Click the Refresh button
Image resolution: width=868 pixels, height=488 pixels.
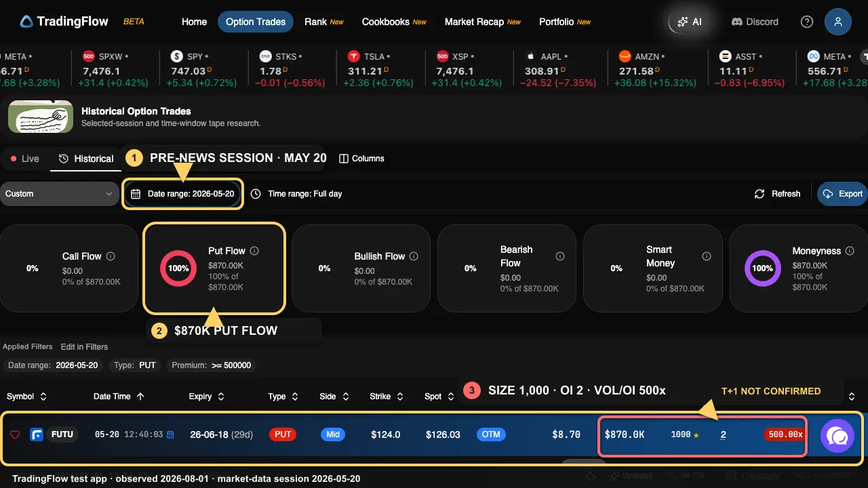(778, 194)
